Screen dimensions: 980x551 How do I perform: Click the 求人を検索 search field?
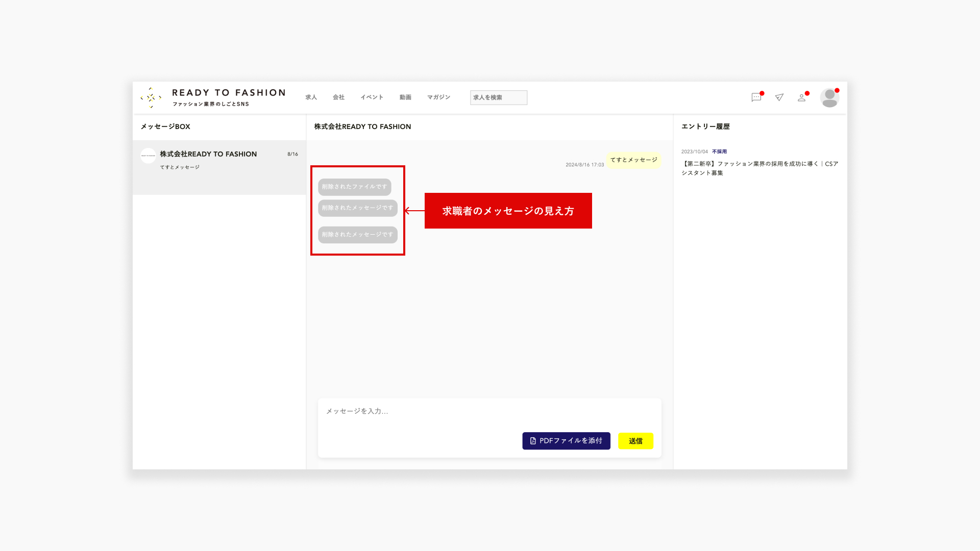tap(498, 97)
